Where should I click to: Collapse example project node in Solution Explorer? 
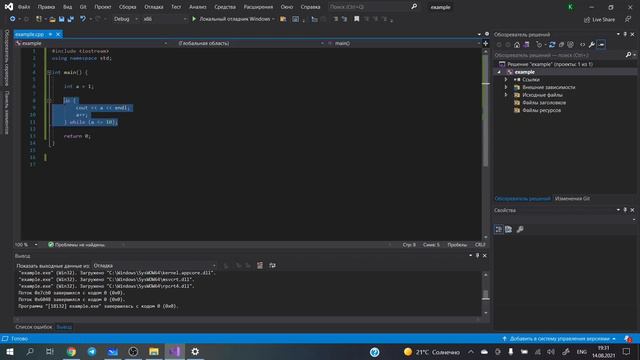[499, 72]
